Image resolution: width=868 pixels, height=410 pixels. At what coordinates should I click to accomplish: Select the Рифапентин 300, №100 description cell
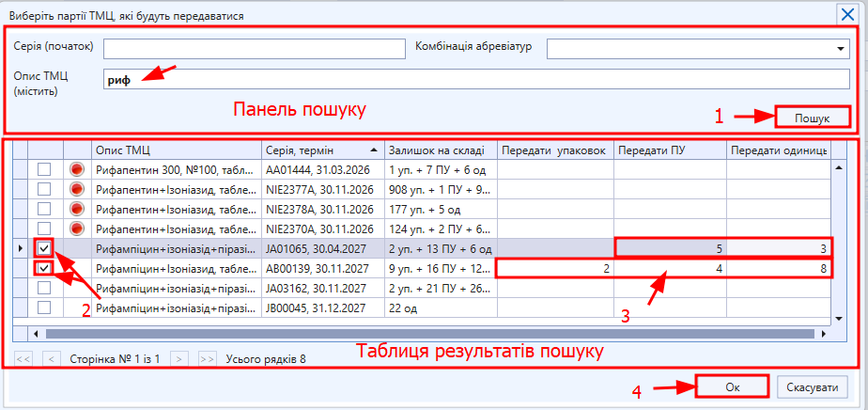point(176,169)
